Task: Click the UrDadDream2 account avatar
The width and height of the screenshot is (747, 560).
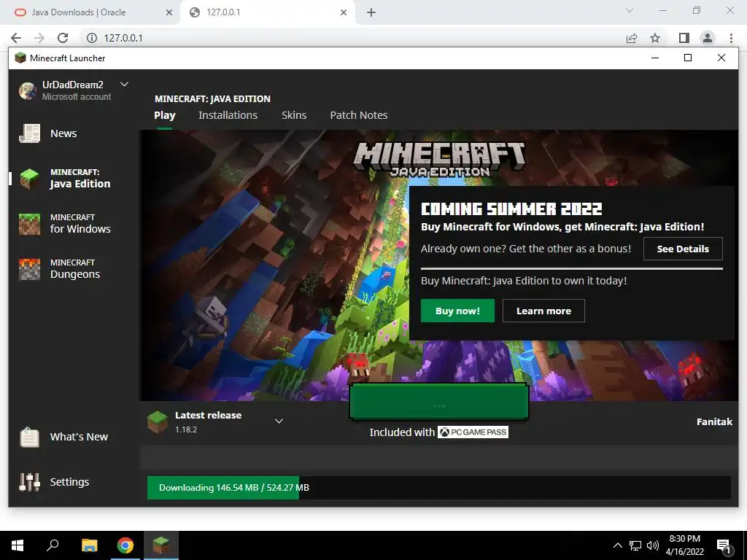Action: click(x=28, y=90)
